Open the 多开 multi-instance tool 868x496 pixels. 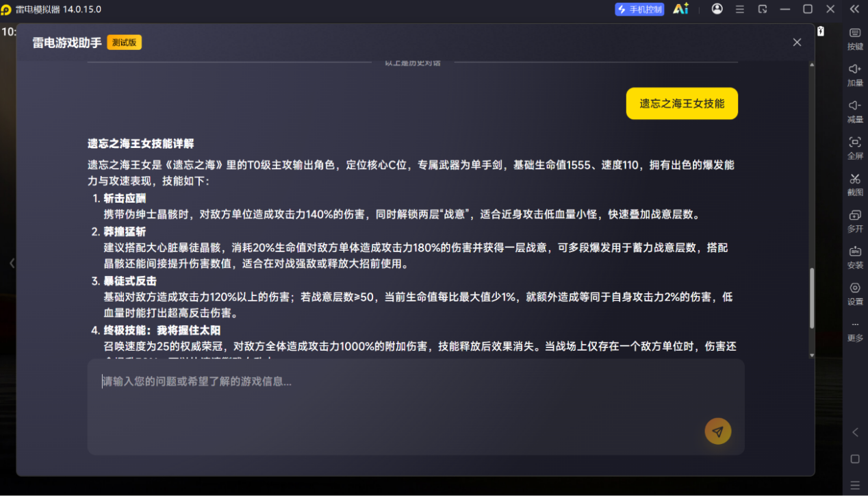855,221
